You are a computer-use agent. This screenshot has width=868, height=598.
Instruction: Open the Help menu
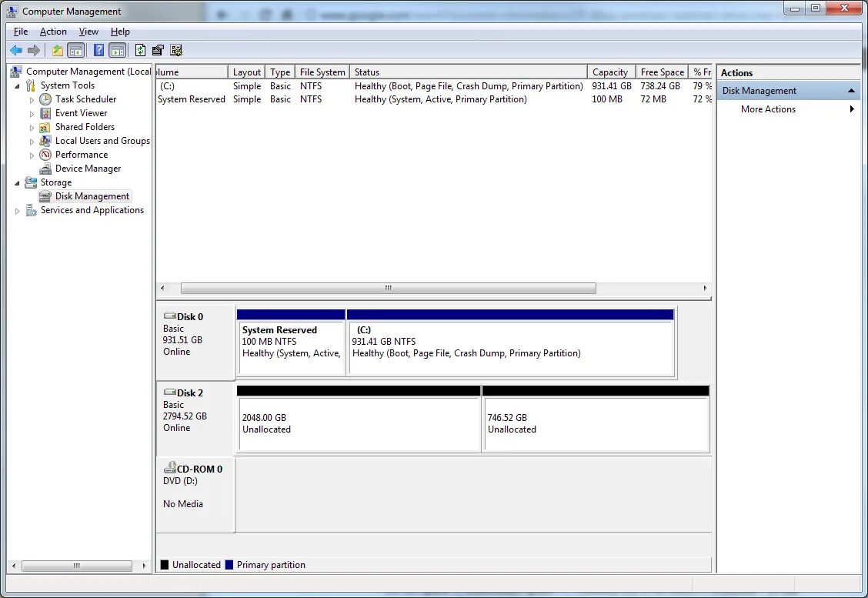tap(120, 32)
